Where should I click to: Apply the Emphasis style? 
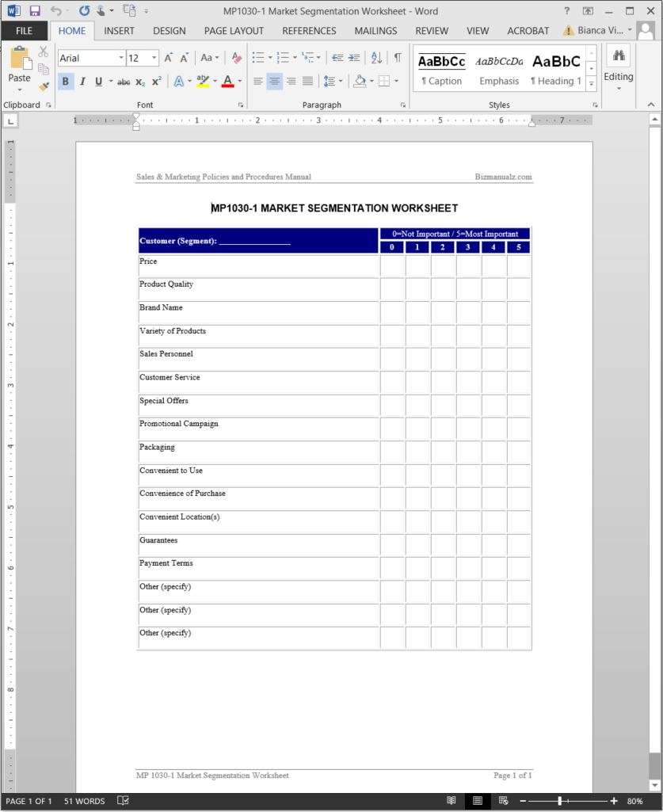point(499,70)
